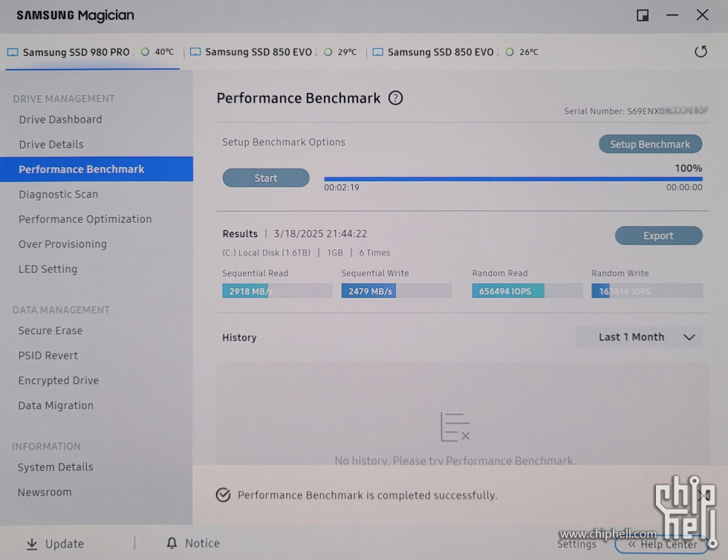Switch Magician to compact window mode icon
The width and height of the screenshot is (728, 560).
643,16
